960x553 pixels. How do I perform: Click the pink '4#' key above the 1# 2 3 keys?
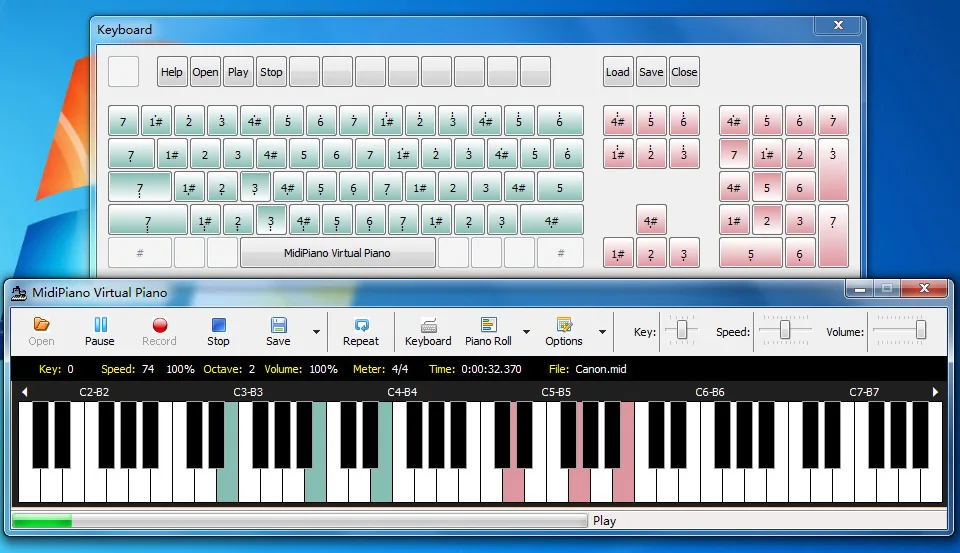tap(651, 220)
